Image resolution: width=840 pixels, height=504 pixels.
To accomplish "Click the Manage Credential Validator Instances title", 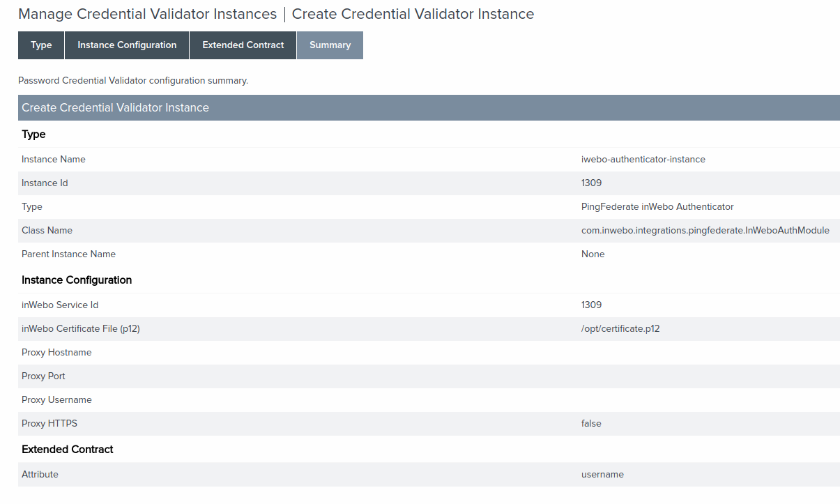I will 147,14.
